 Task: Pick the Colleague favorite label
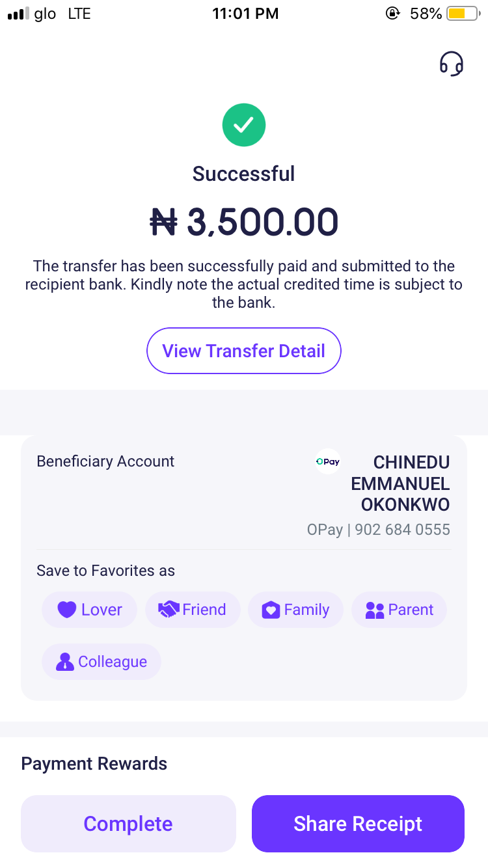(102, 662)
